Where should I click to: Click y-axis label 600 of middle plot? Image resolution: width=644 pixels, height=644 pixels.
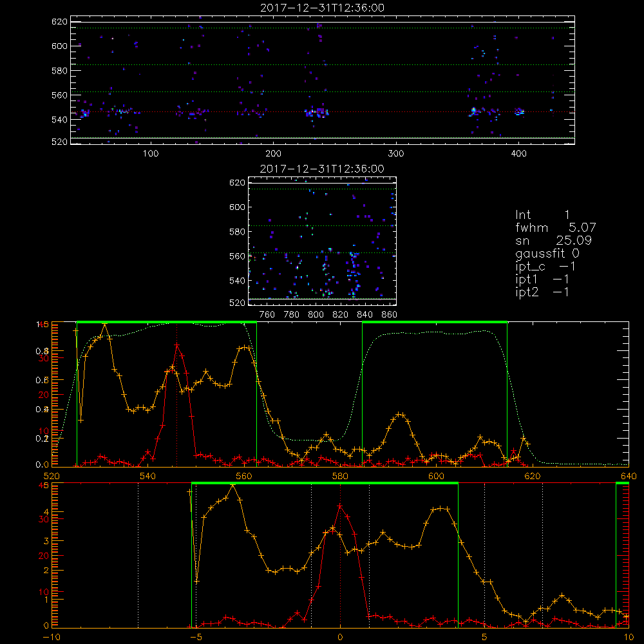(237, 207)
